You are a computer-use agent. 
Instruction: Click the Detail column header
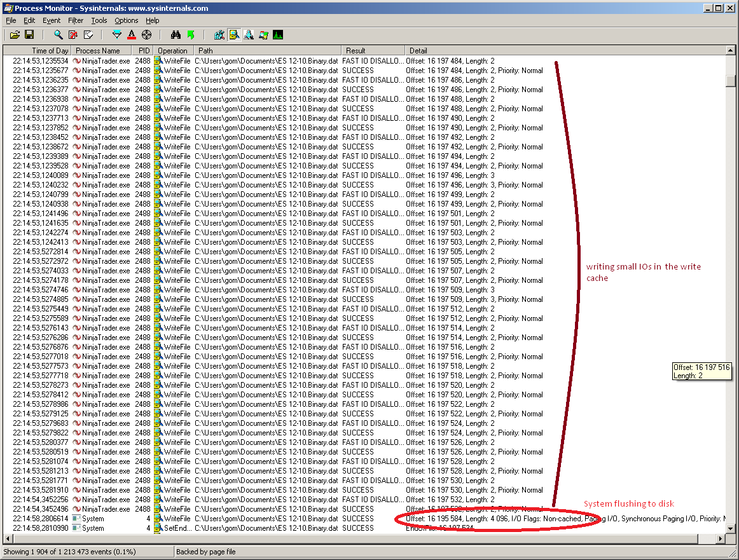[x=565, y=51]
